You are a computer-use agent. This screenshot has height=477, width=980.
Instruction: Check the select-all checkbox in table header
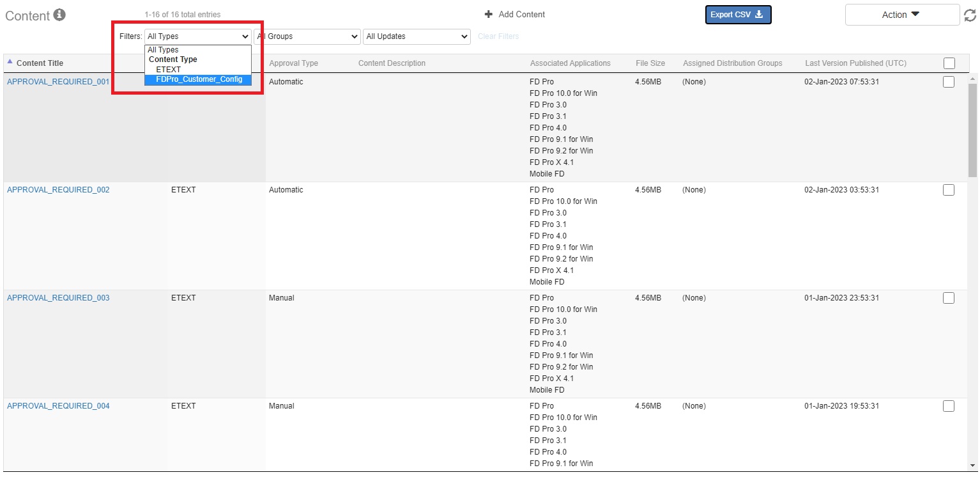[949, 63]
